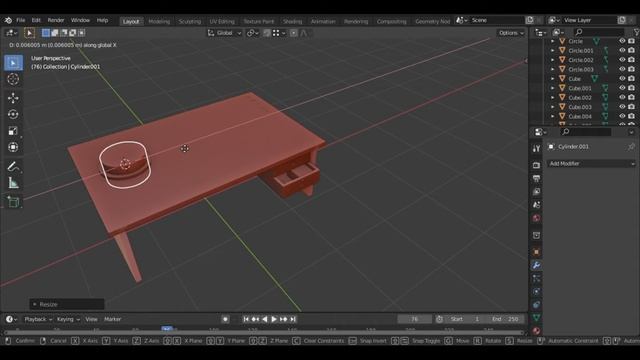Switch to the Modeling workspace tab
The width and height of the screenshot is (640, 360).
pos(159,21)
